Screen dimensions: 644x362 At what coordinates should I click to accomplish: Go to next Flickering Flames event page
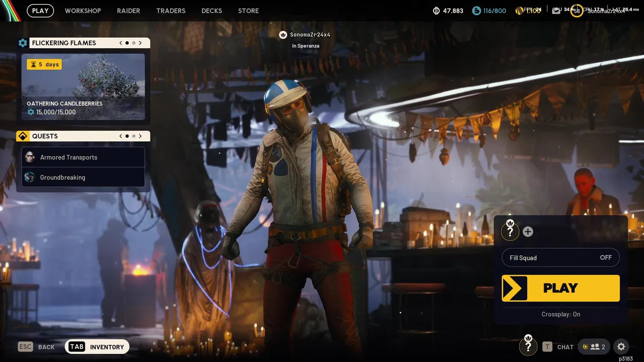140,43
